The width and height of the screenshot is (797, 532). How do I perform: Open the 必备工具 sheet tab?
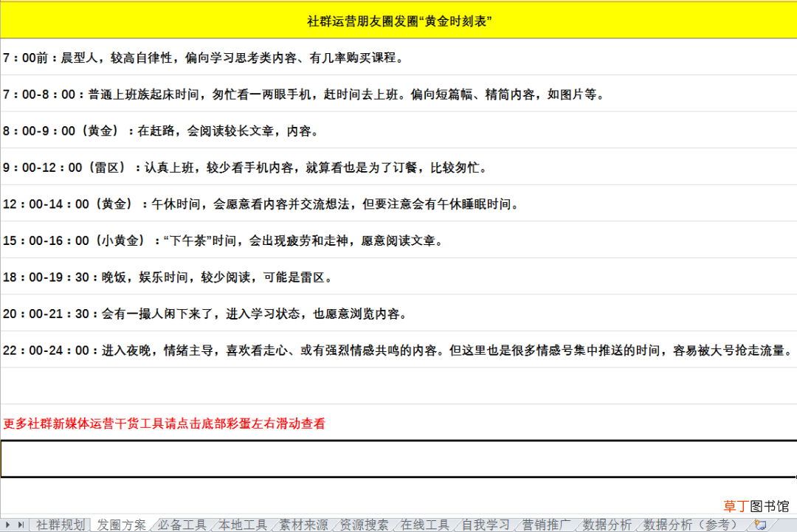click(182, 525)
